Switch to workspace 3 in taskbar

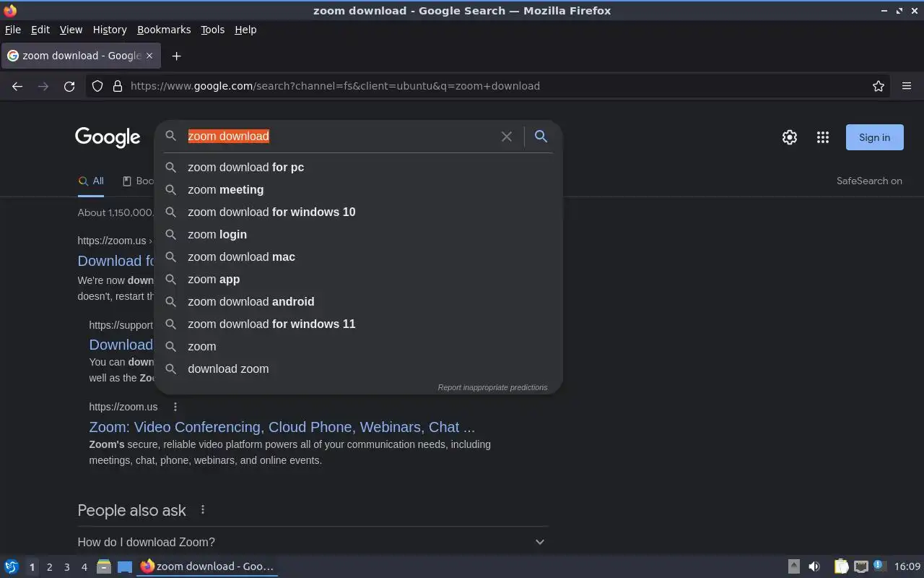tap(66, 567)
